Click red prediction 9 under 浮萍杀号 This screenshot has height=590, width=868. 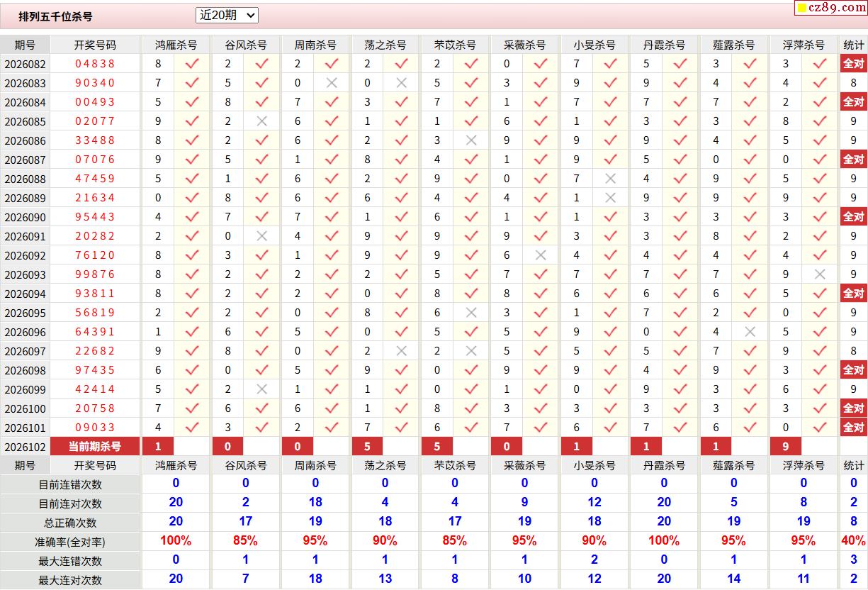(786, 447)
